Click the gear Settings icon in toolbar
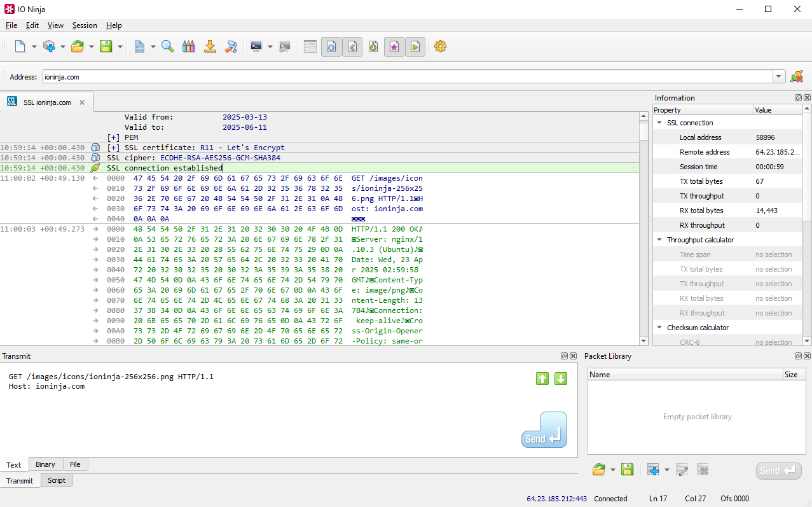812x507 pixels. 440,46
